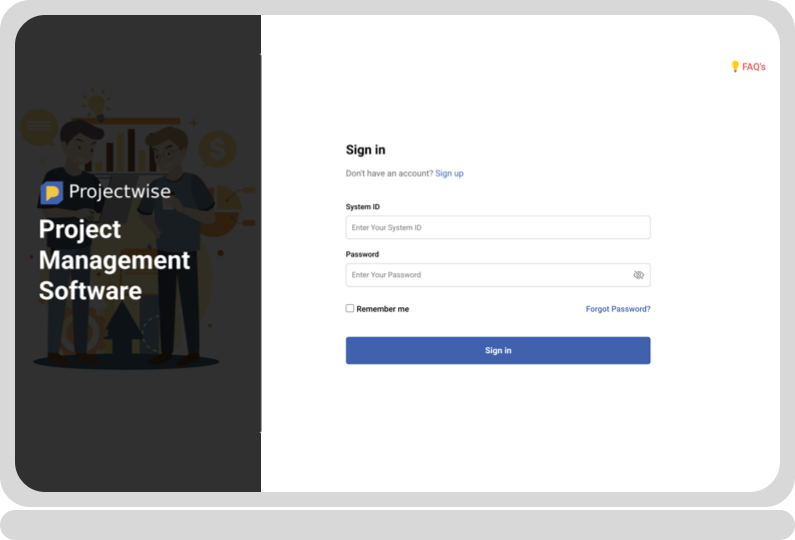Follow the Sign up link

click(x=449, y=173)
